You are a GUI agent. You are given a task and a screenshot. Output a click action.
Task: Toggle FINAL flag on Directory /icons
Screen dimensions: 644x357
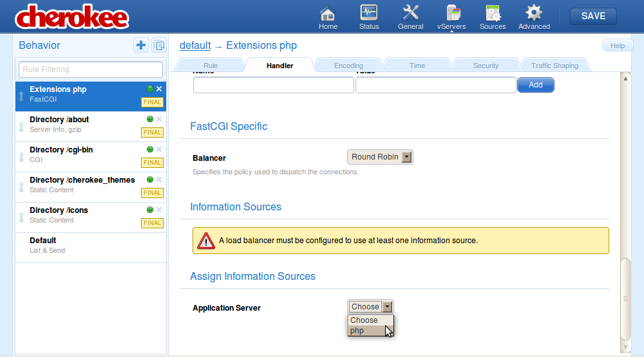tap(152, 223)
